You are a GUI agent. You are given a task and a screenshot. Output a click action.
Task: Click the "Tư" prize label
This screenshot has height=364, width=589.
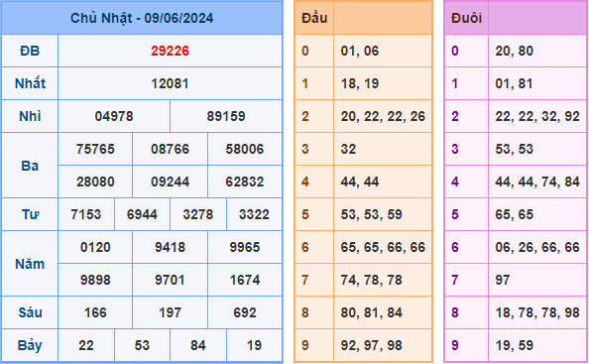point(30,214)
